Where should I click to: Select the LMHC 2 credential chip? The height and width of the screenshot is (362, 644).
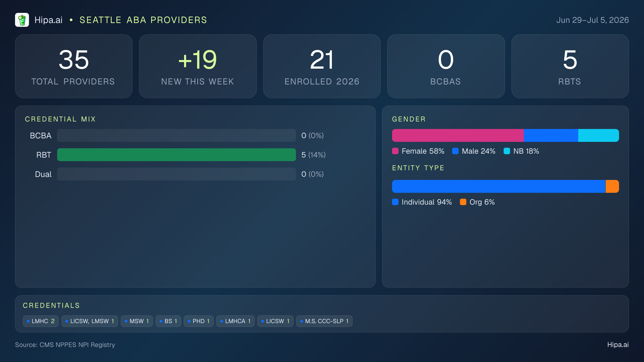pyautogui.click(x=41, y=321)
